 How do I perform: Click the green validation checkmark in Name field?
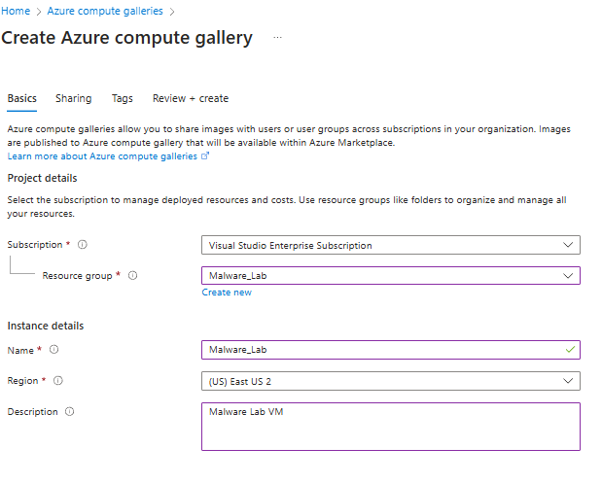pyautogui.click(x=570, y=349)
